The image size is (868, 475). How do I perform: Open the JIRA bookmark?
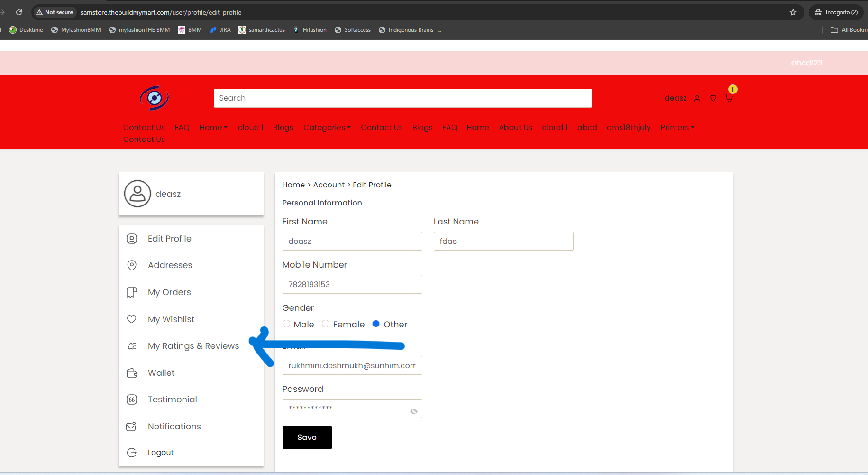point(220,30)
